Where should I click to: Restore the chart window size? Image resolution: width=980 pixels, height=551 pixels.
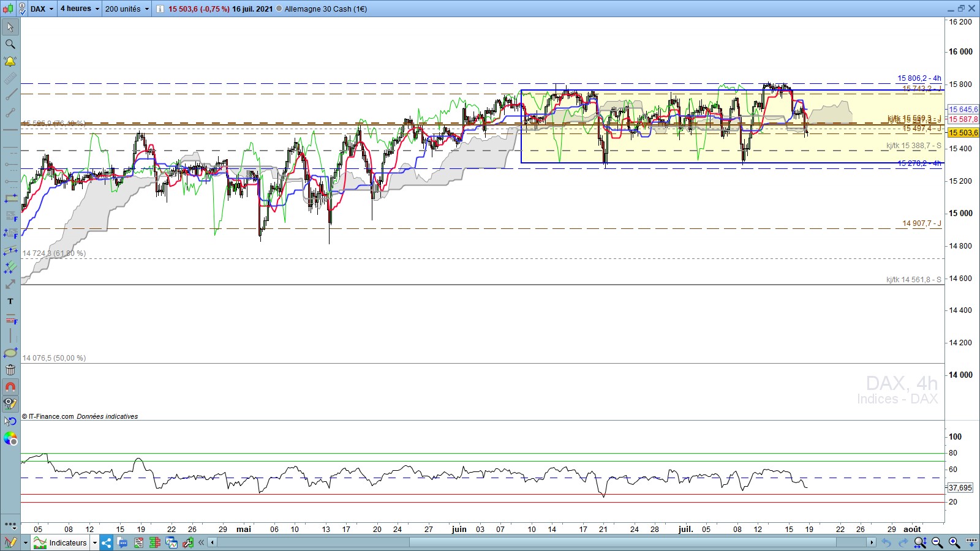[x=961, y=9]
